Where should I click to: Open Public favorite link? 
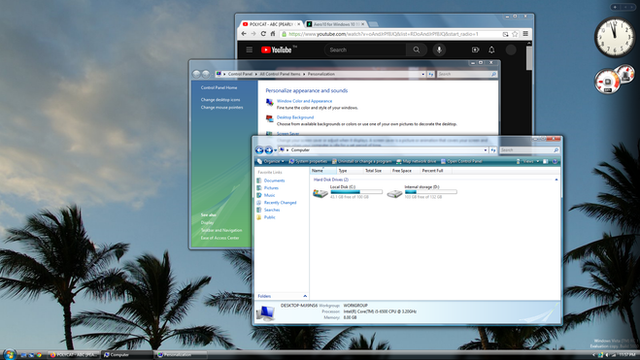click(269, 217)
